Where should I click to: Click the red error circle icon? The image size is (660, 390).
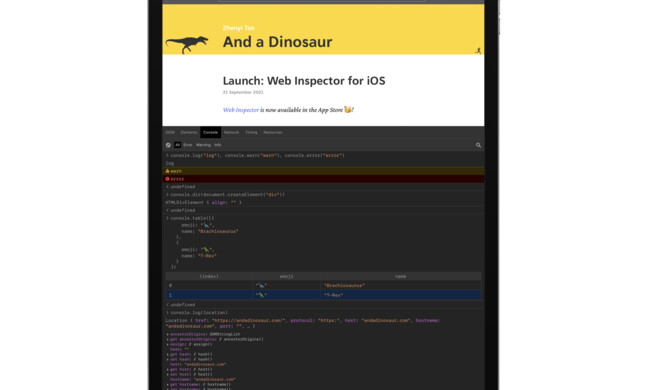[168, 179]
